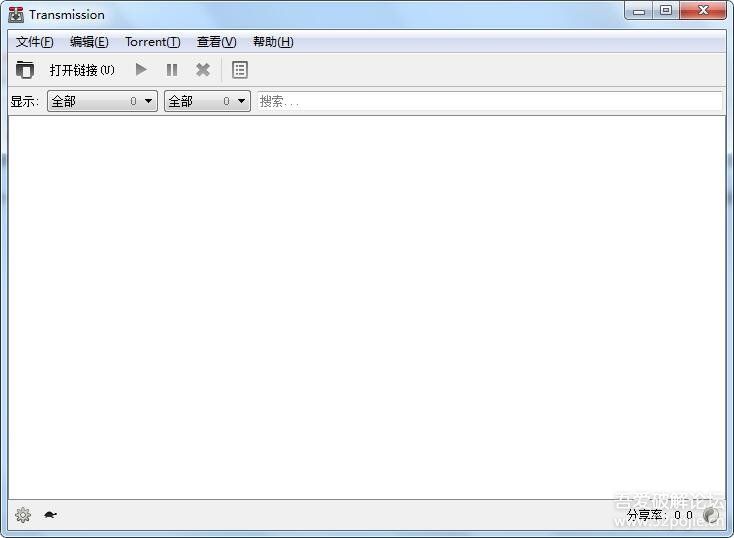Open the 查看(V) menu
The image size is (734, 538).
217,42
